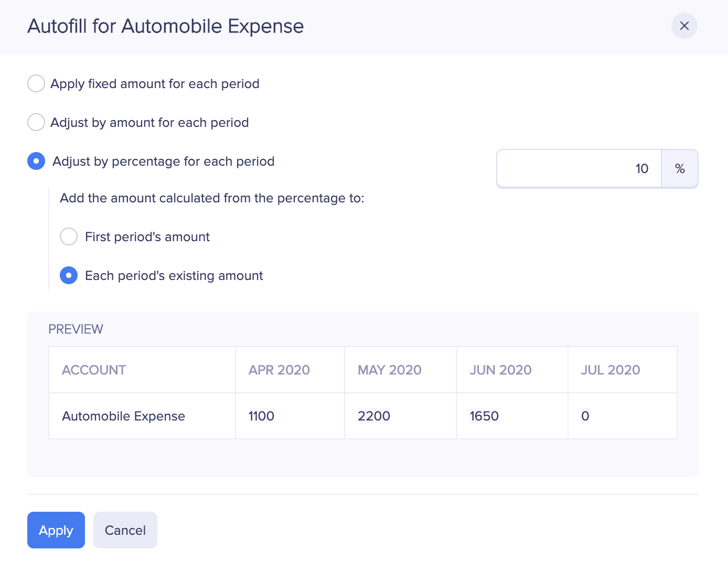728x561 pixels.
Task: Close the Autofill dialog
Action: (684, 26)
